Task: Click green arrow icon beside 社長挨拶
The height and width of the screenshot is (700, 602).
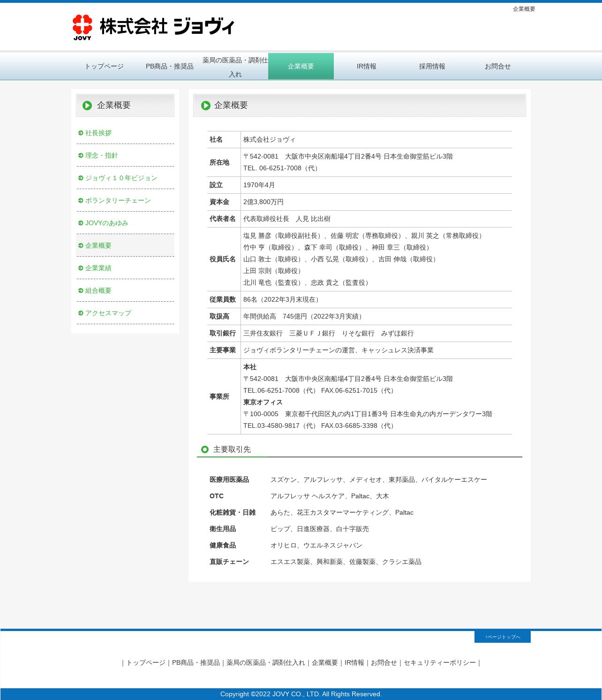Action: pyautogui.click(x=81, y=133)
